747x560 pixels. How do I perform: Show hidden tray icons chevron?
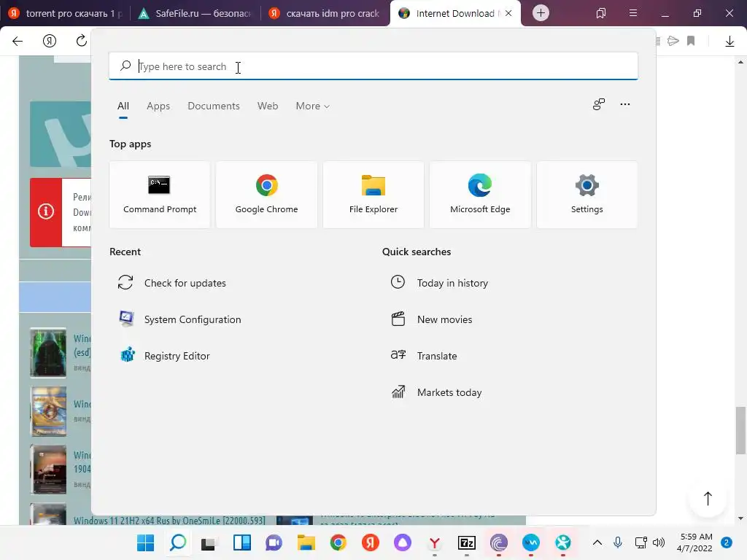(597, 542)
